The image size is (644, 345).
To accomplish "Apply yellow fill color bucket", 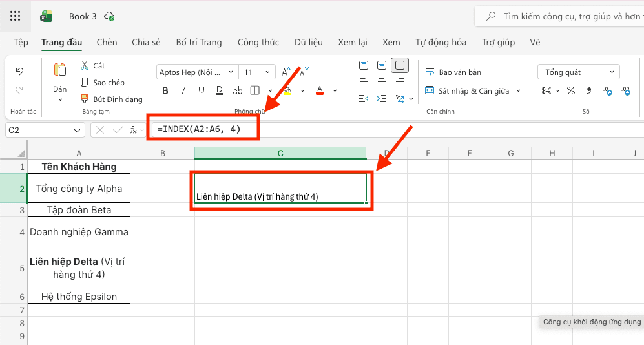I will click(x=287, y=90).
